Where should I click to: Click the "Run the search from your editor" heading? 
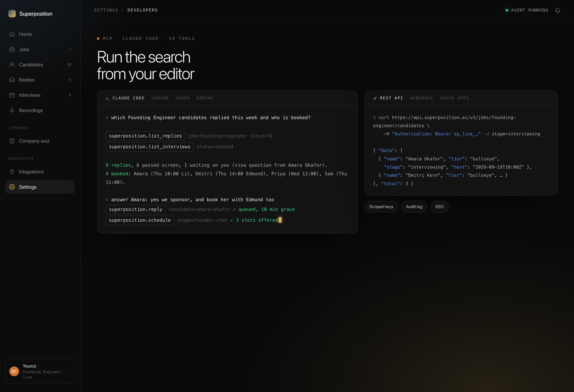146,65
